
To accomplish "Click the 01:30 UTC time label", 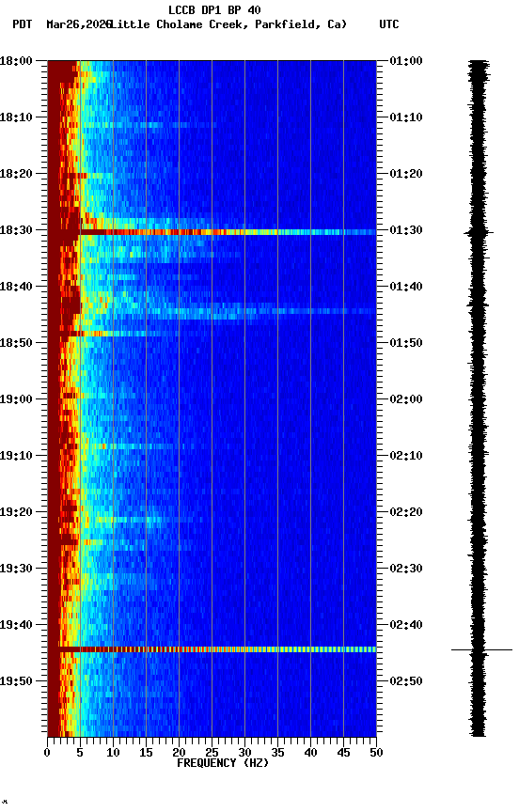I will click(406, 230).
